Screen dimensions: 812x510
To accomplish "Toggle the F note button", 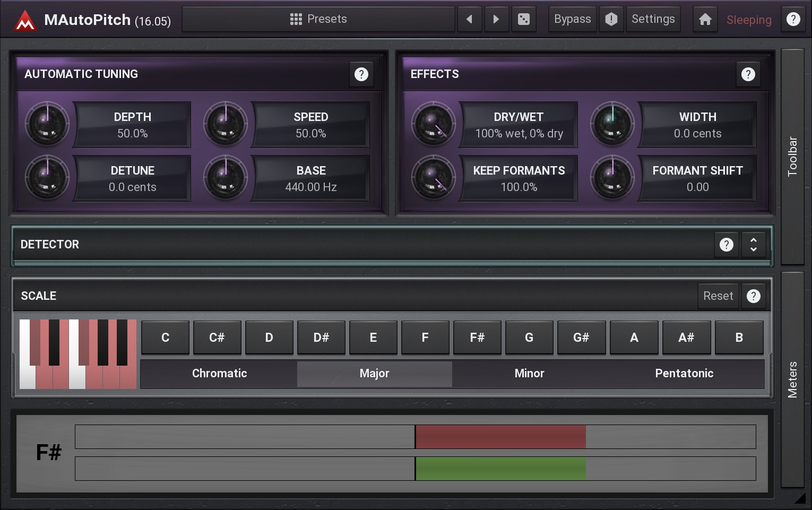I will (425, 338).
